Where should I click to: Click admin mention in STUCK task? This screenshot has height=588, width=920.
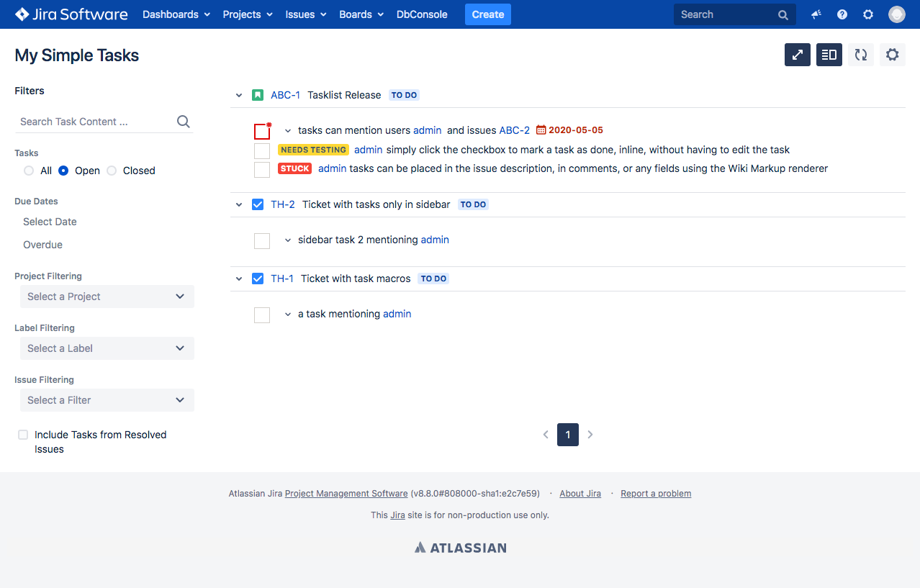(x=333, y=168)
